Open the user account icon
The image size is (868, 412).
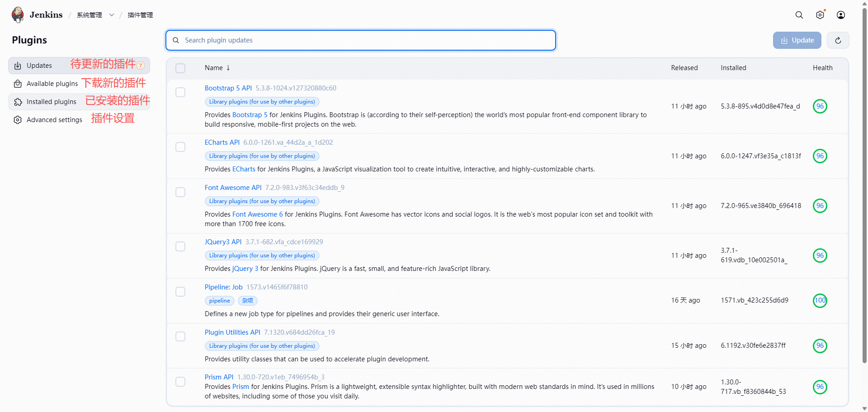tap(841, 15)
